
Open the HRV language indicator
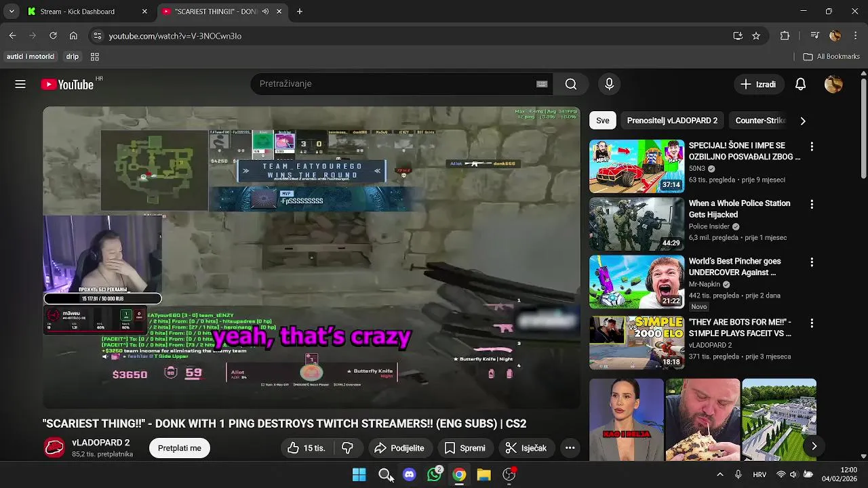(759, 474)
